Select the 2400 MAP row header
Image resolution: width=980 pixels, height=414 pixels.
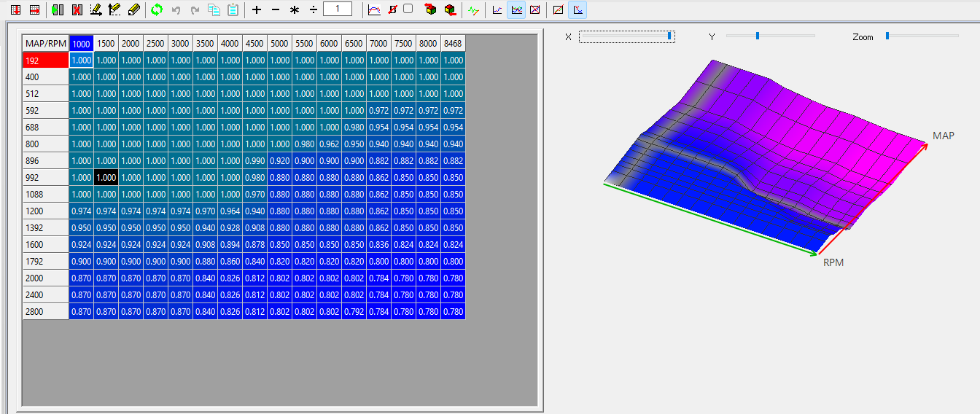pyautogui.click(x=46, y=295)
